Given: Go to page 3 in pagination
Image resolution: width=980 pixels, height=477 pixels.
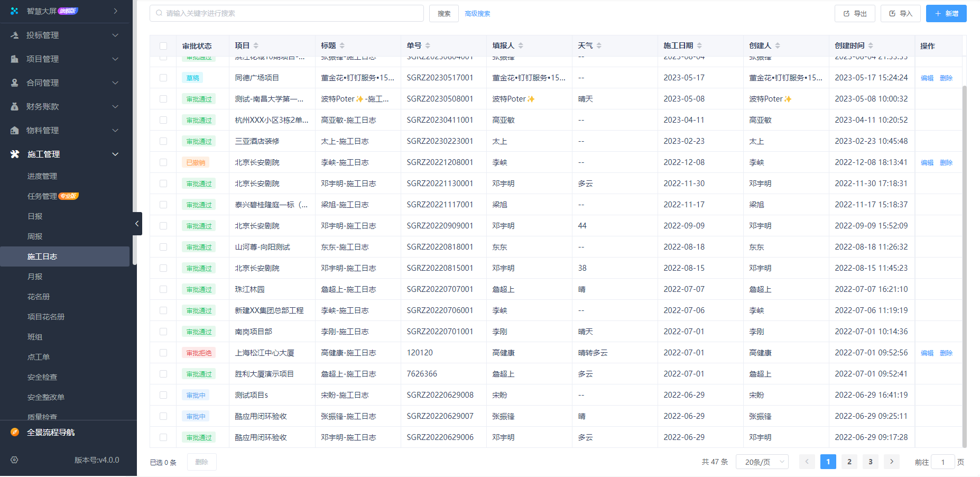Looking at the screenshot, I should pyautogui.click(x=870, y=462).
